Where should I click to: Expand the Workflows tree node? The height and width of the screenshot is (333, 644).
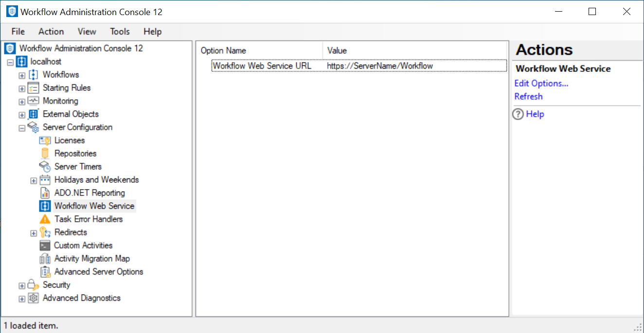pyautogui.click(x=22, y=75)
